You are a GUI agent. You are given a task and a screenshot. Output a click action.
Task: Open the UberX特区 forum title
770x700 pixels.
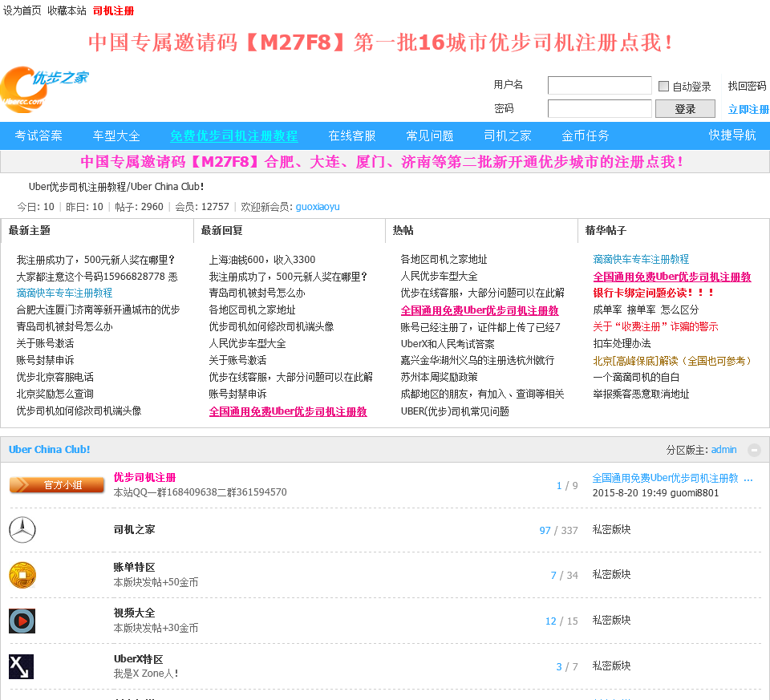tap(139, 659)
